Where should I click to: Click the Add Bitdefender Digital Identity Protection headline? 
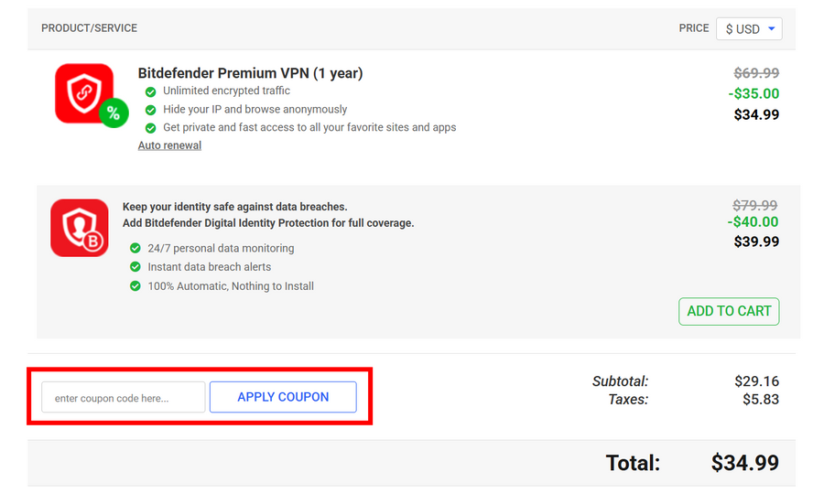point(268,223)
